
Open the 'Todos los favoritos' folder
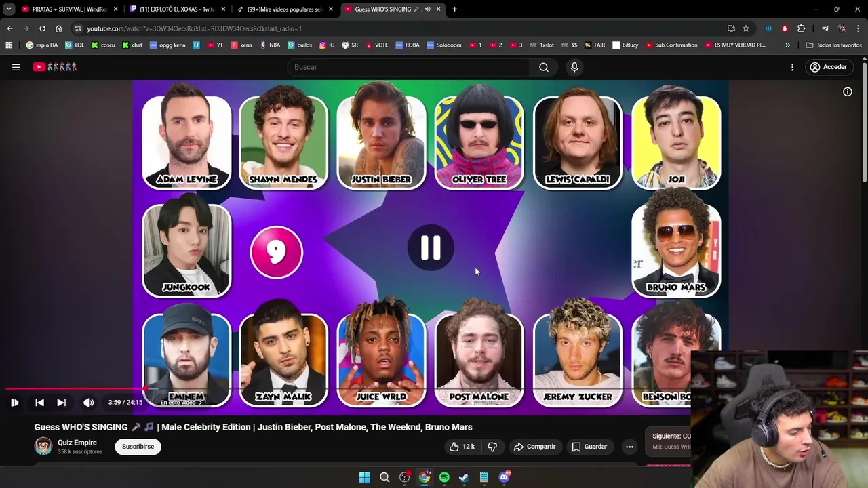coord(834,45)
